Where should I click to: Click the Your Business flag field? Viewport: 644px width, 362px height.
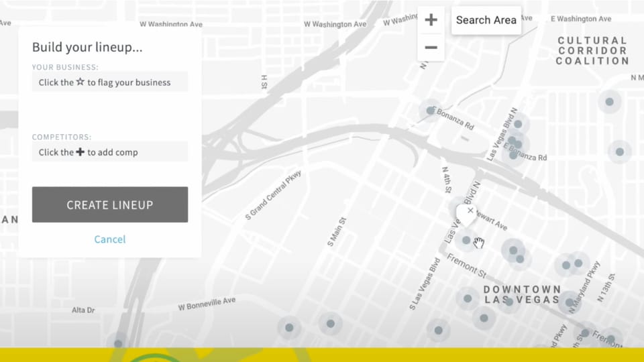tap(110, 82)
